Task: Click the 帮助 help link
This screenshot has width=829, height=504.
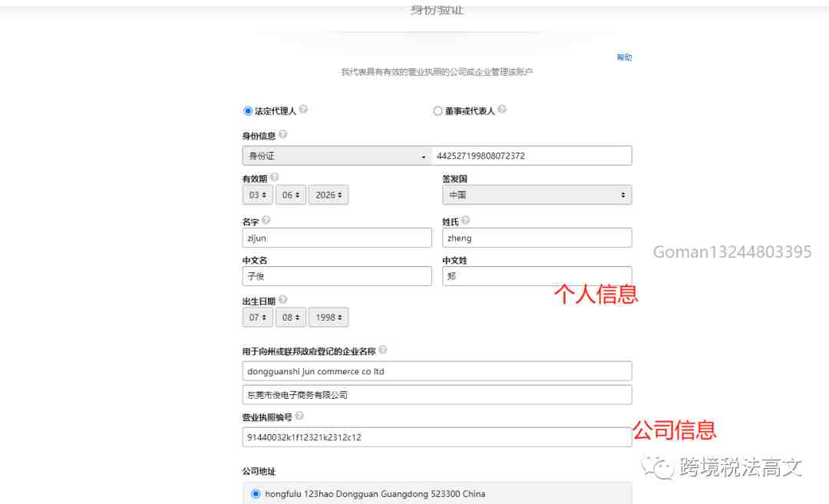Action: [624, 57]
